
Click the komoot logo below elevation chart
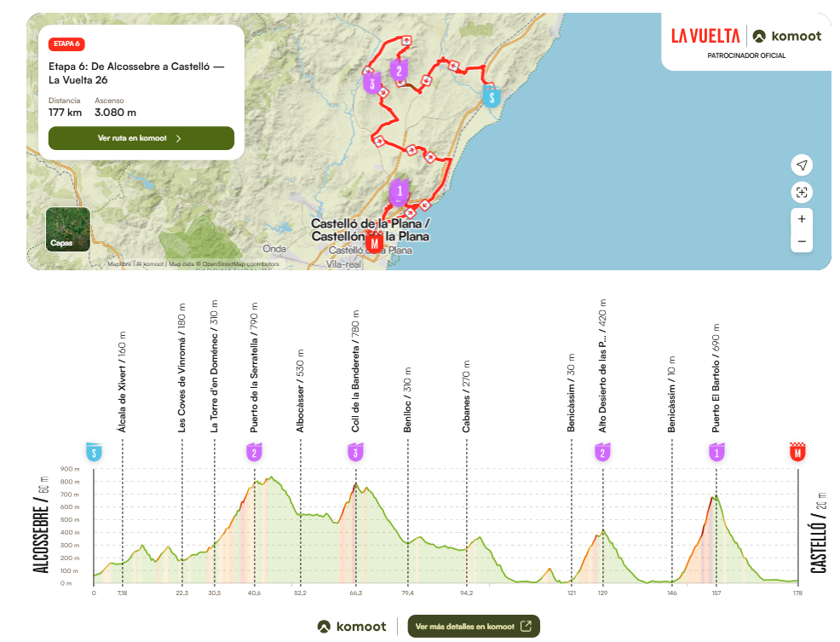352,627
